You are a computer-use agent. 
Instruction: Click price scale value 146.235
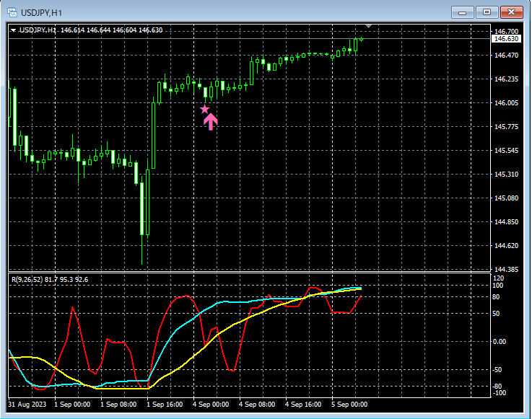(x=506, y=79)
